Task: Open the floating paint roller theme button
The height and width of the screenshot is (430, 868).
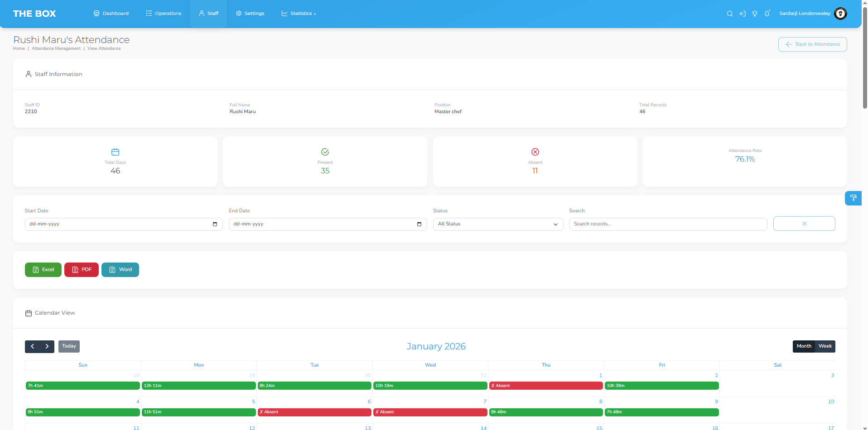Action: 853,198
